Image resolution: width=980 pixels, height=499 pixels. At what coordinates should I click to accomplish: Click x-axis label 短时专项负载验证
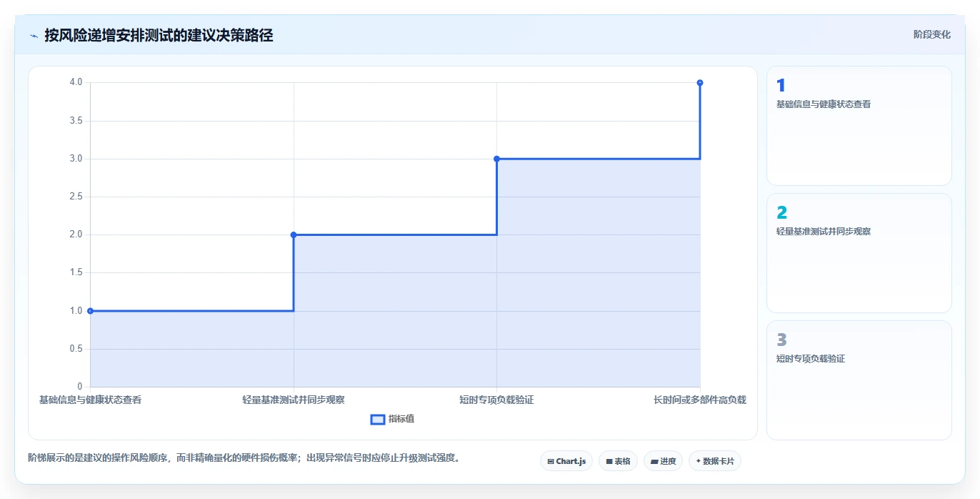(496, 400)
